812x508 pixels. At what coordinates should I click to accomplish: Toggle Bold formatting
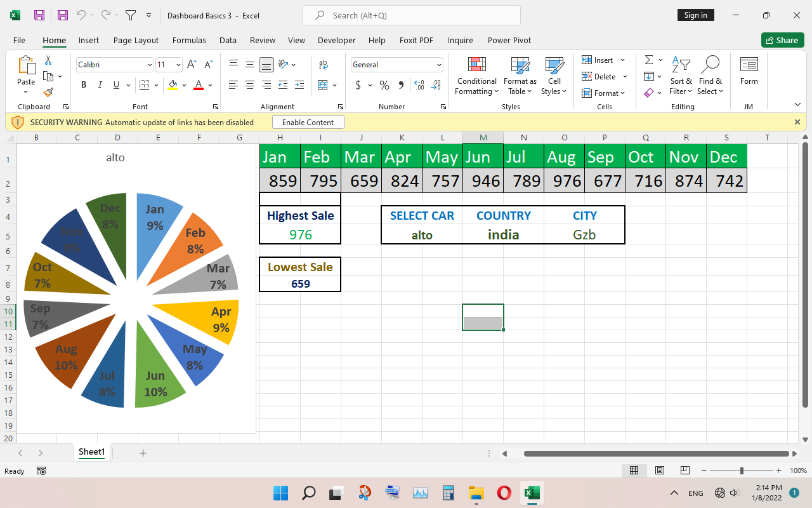coord(84,85)
